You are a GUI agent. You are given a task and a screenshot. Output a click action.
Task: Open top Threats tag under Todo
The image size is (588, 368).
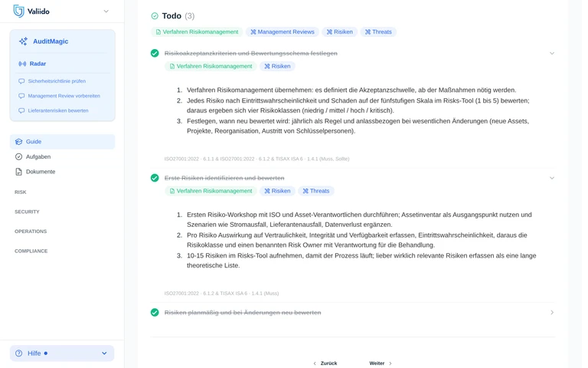pos(378,32)
